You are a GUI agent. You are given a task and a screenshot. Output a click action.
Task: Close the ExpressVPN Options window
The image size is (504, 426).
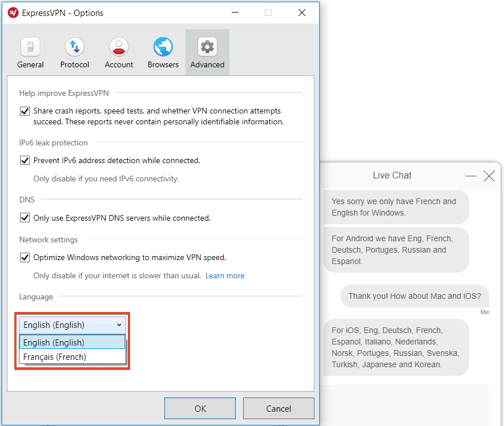coord(302,13)
